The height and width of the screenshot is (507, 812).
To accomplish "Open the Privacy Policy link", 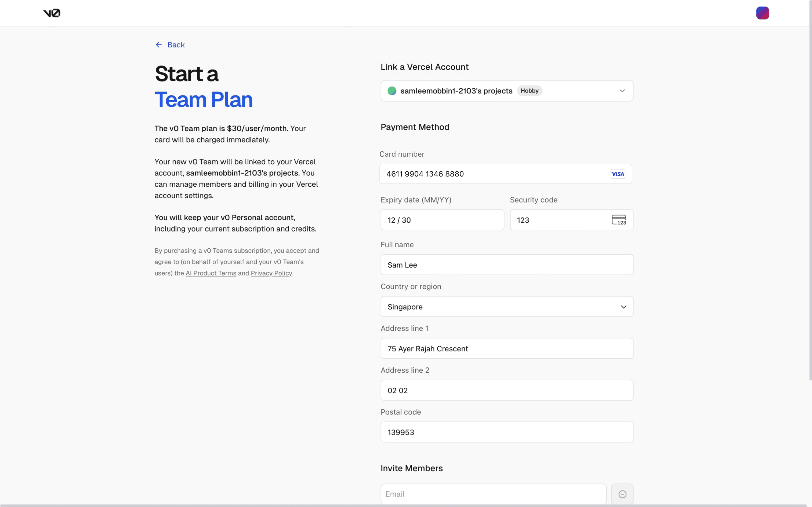I will point(271,273).
